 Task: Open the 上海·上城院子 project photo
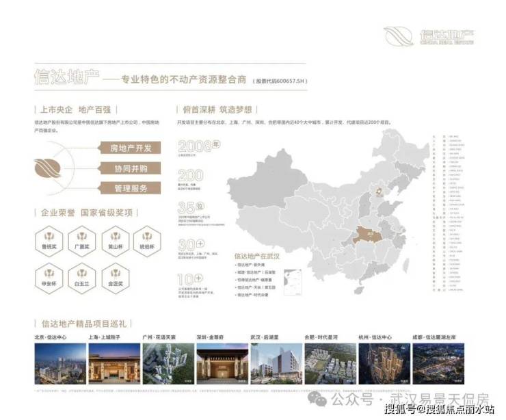coord(115,363)
